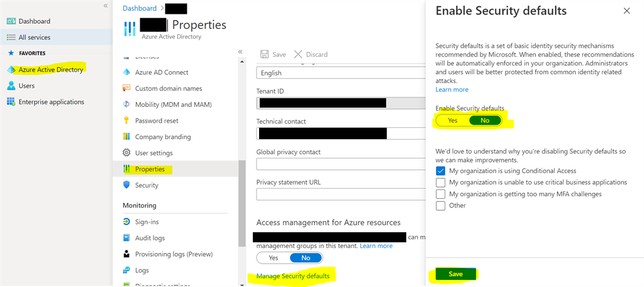Open Properties in the resource menu
Viewport: 644px width, 287px height.
click(x=150, y=169)
